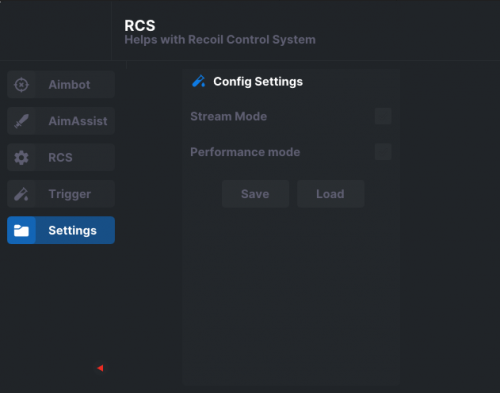
Task: Select the gear icon for RCS
Action: (21, 157)
